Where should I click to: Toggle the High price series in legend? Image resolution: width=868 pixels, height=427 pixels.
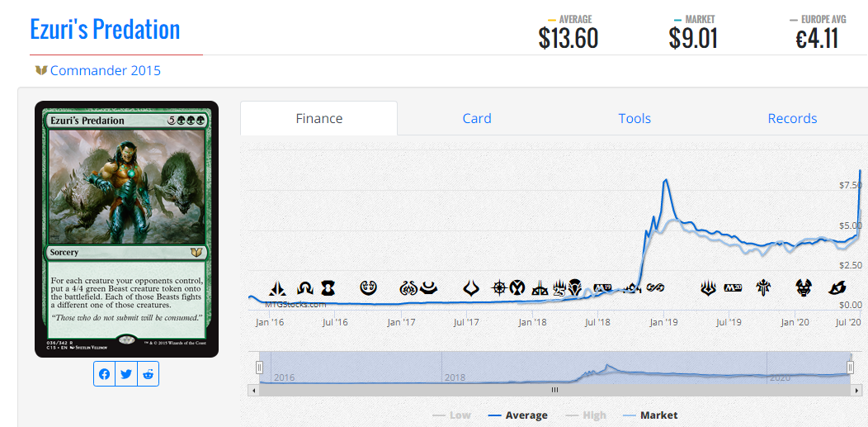coord(587,415)
